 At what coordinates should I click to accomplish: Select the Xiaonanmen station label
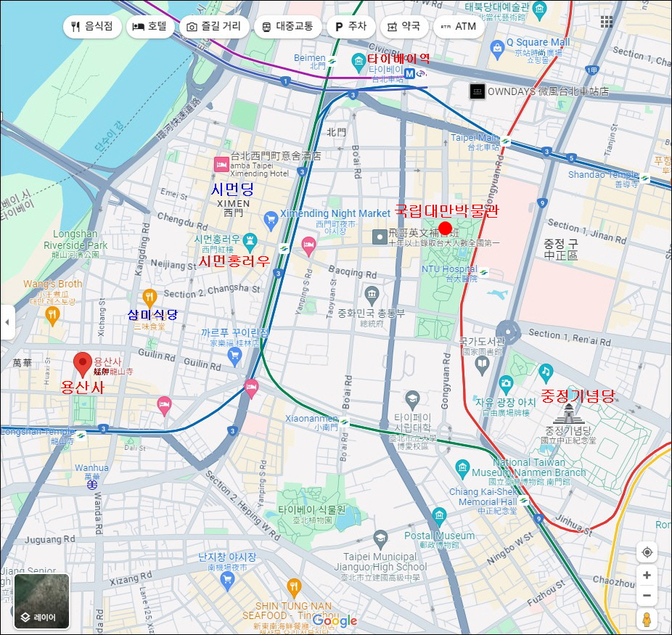[x=312, y=422]
